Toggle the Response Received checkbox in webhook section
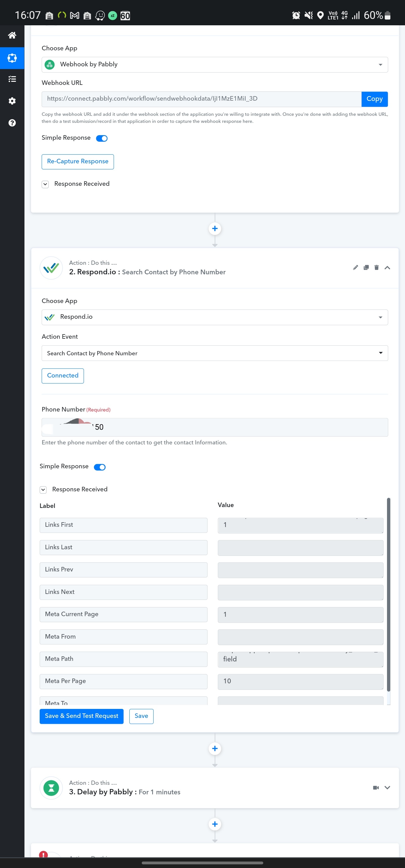 tap(45, 184)
